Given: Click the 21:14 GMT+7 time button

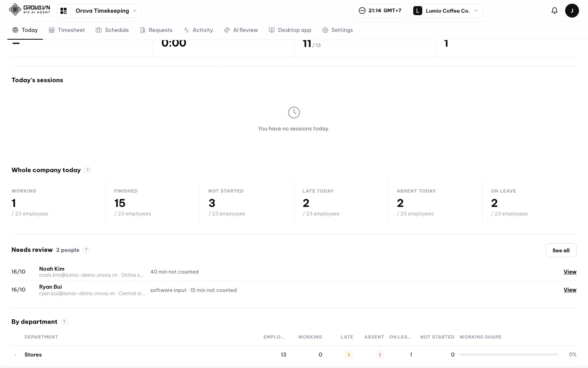Looking at the screenshot, I should click(380, 11).
